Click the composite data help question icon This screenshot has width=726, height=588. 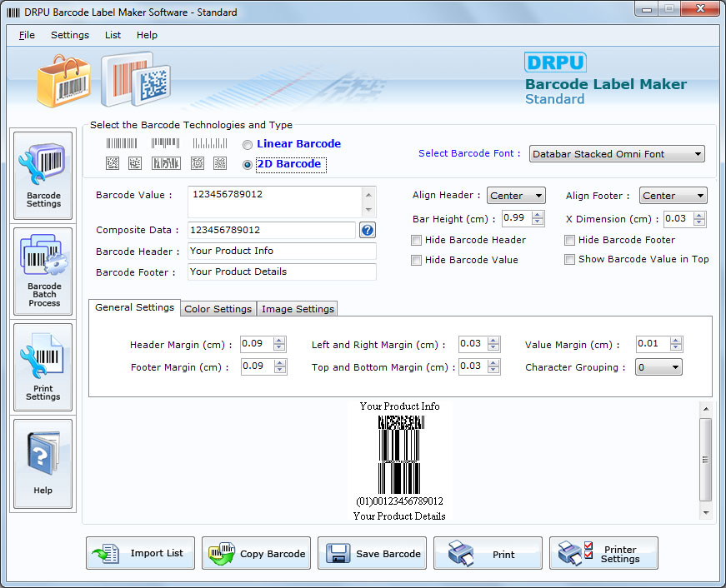(x=367, y=230)
